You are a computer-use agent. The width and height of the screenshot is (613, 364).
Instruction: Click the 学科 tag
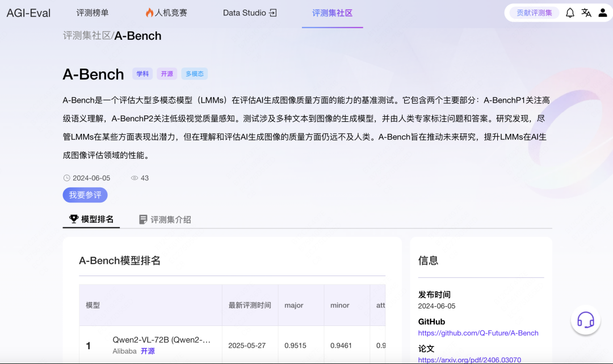point(142,74)
